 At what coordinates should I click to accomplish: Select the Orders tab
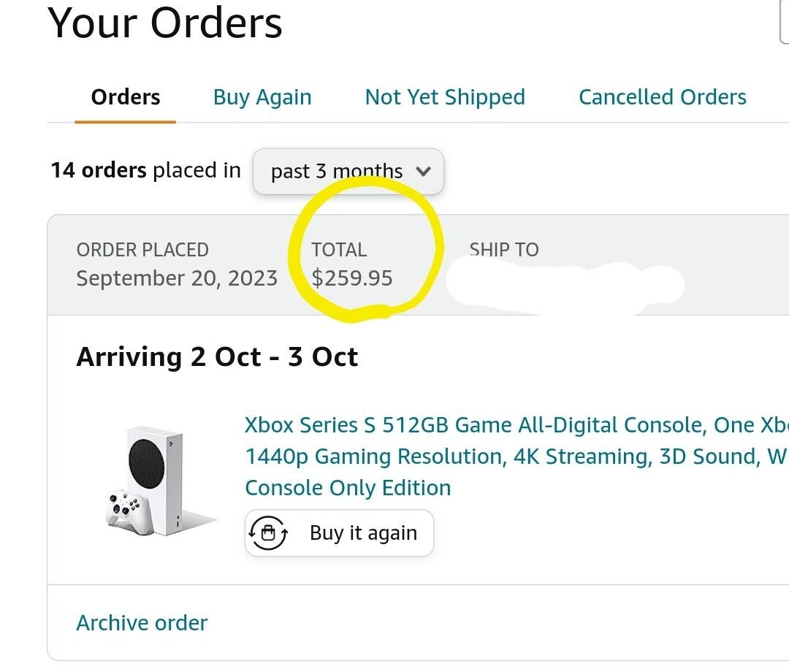[125, 96]
